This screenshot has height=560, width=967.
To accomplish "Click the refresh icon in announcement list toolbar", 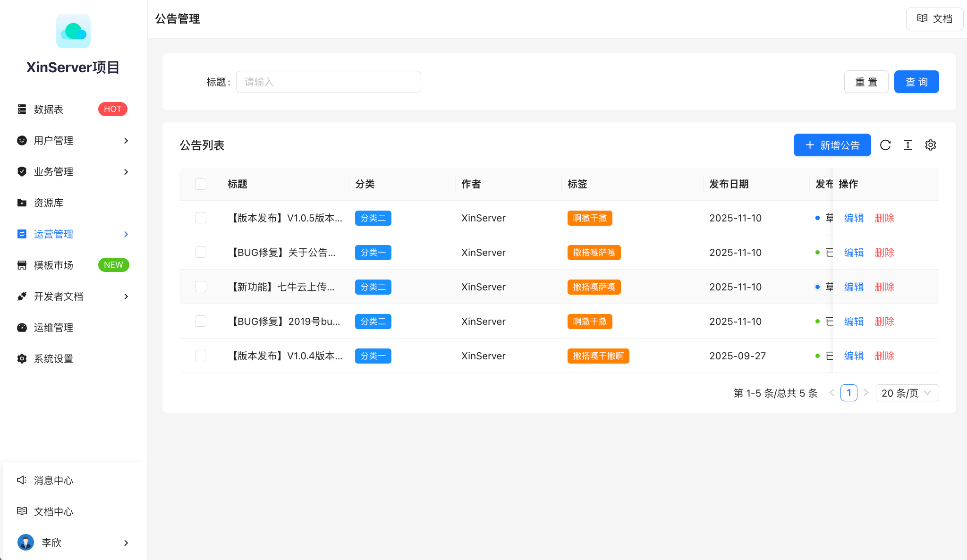I will click(x=885, y=145).
